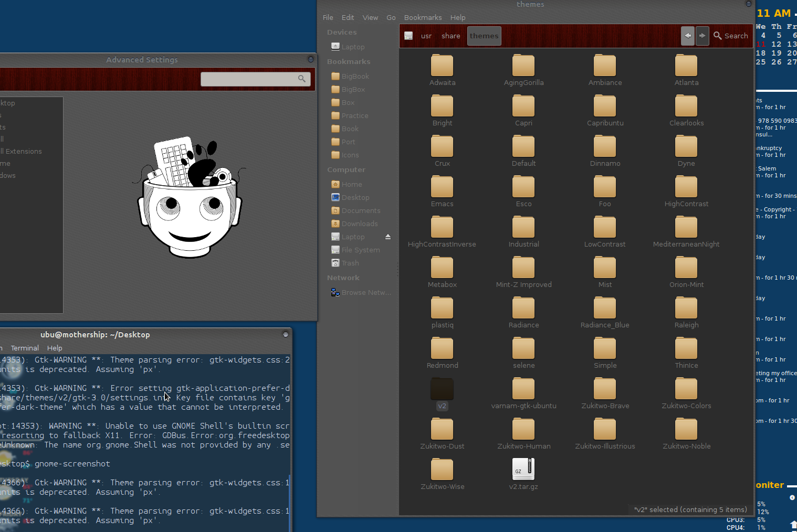Open Help menu in terminal window
Viewport: 797px width, 532px height.
(x=55, y=348)
